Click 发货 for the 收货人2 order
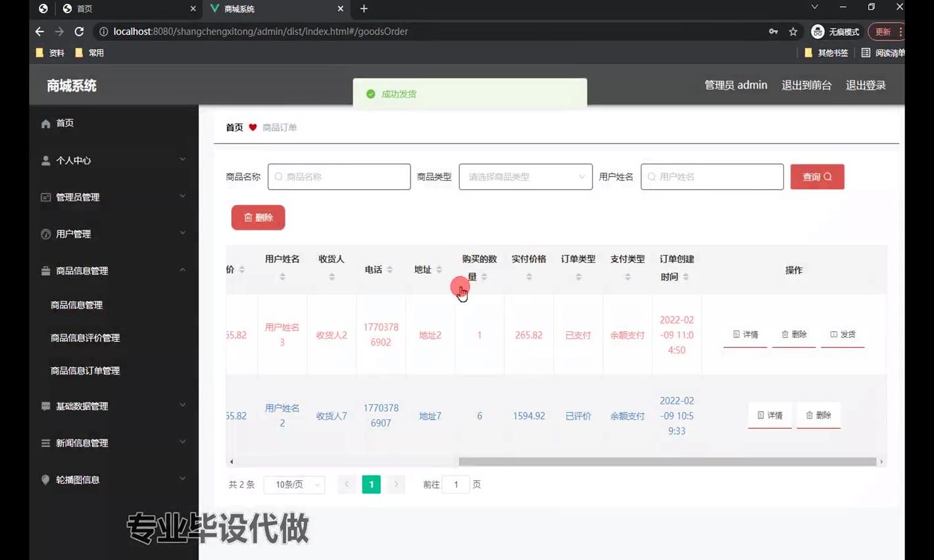This screenshot has width=934, height=560. [843, 335]
